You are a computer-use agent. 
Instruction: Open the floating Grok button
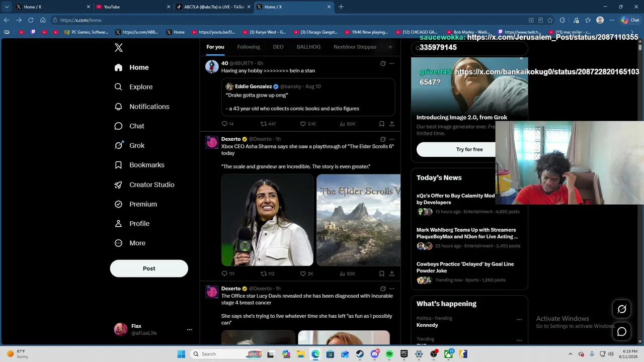tap(622, 309)
